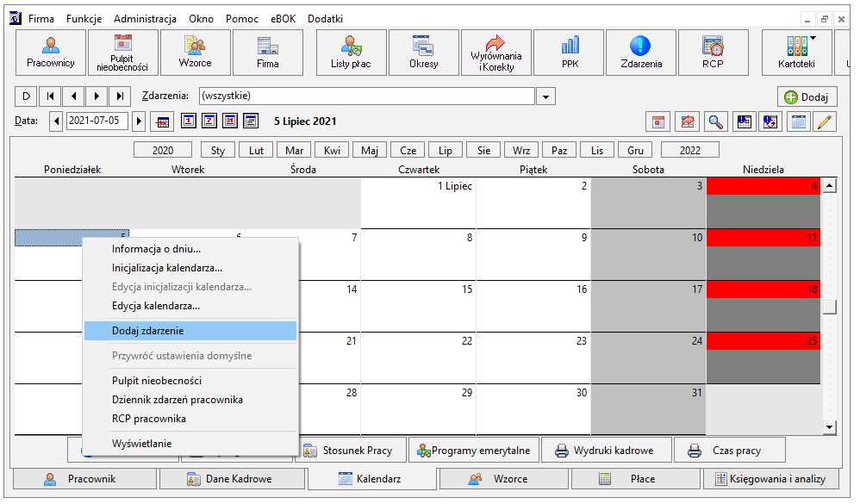Open the Dodatki menu
The image size is (860, 504).
tap(325, 19)
